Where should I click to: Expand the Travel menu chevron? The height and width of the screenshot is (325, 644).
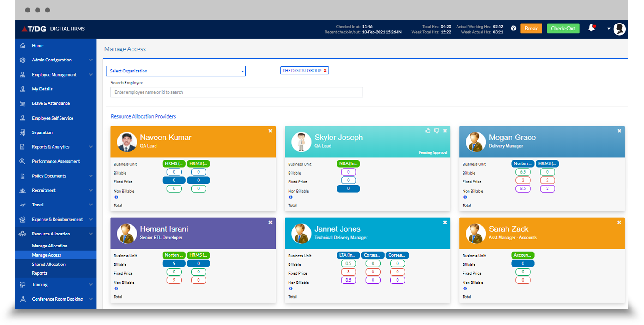click(x=91, y=205)
